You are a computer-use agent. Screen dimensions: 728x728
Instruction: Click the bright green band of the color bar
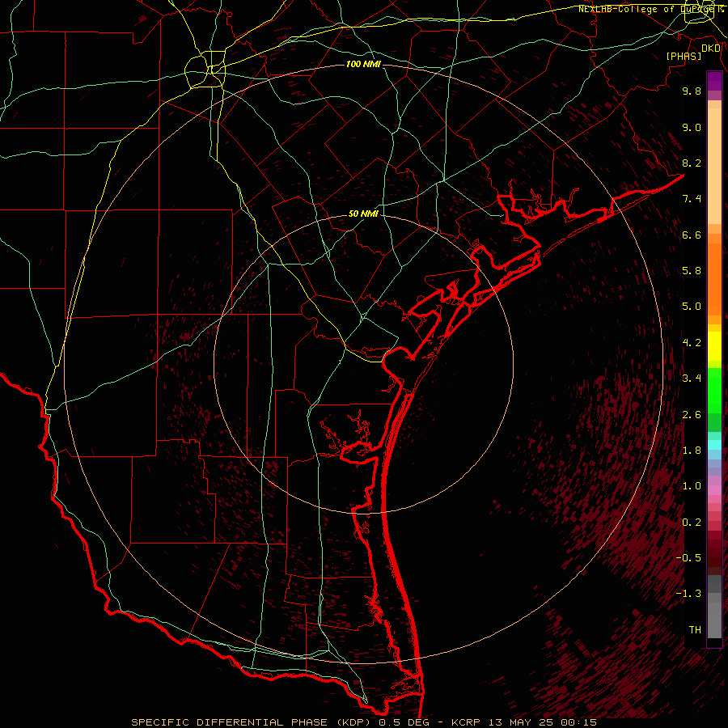(714, 391)
